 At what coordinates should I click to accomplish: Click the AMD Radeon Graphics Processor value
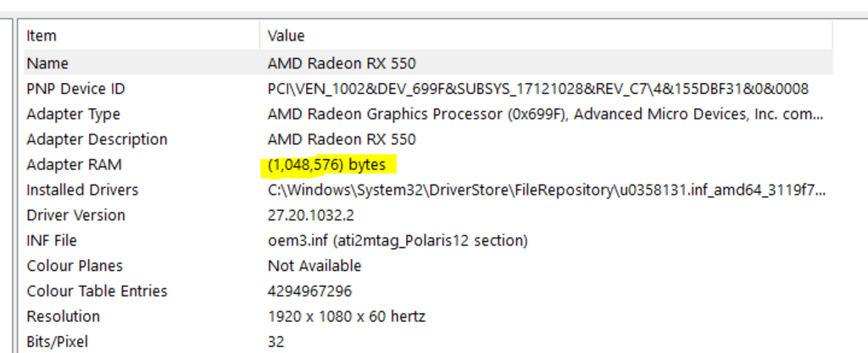click(545, 114)
